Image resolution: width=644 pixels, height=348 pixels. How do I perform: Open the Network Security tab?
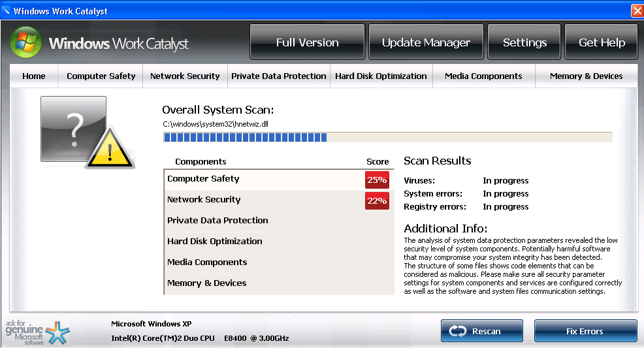(x=185, y=76)
